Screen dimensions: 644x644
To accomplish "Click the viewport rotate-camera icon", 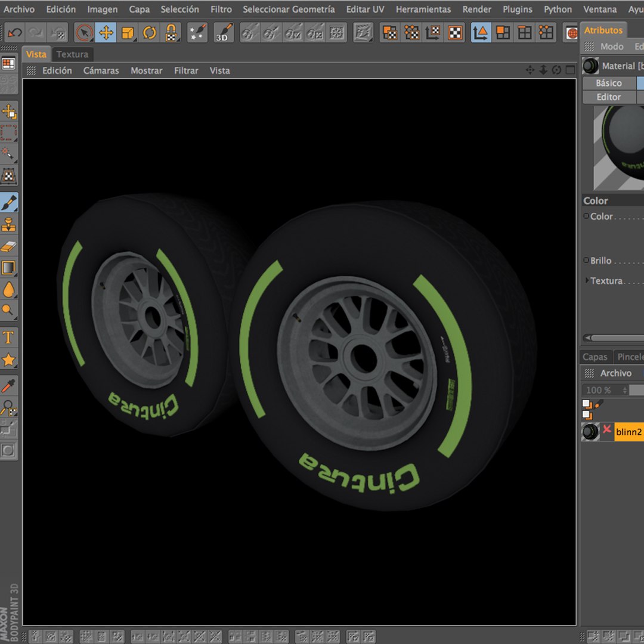I will point(556,70).
